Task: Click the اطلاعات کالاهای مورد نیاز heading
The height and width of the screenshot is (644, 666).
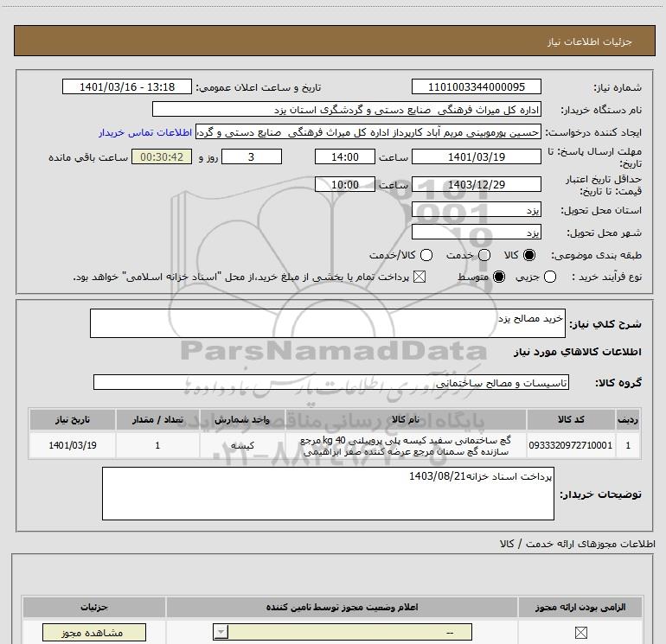Action: (x=578, y=352)
